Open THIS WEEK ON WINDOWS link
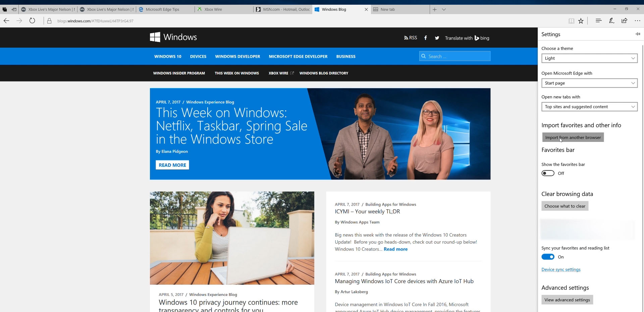 [237, 73]
